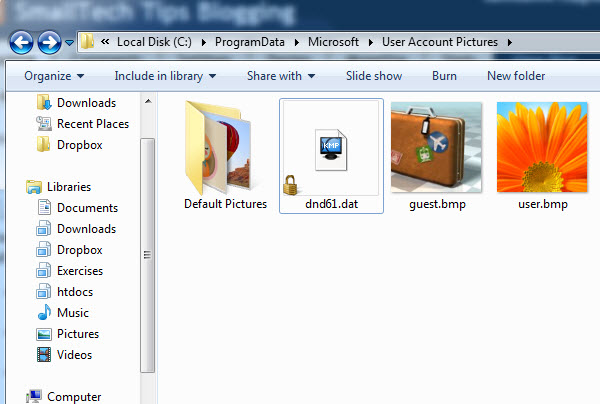Select Local Disk (C:) in breadcrumb
600x404 pixels.
[154, 42]
